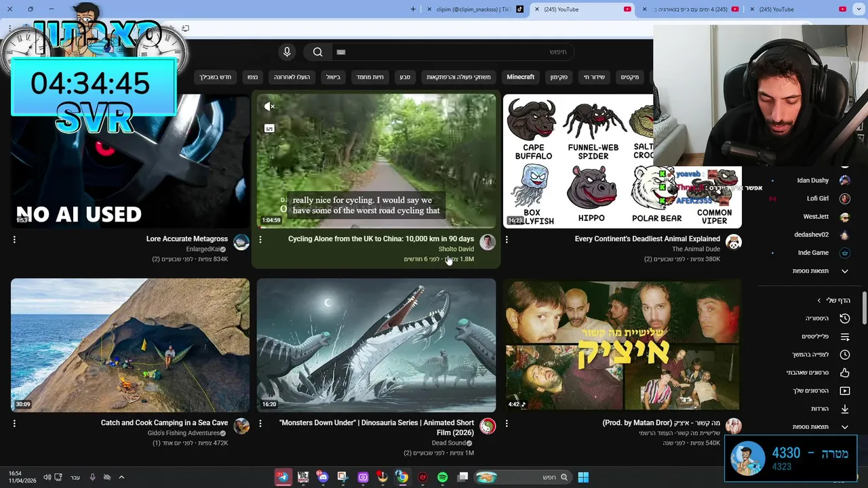Open the EnlargedKai channel avatar

pyautogui.click(x=241, y=242)
